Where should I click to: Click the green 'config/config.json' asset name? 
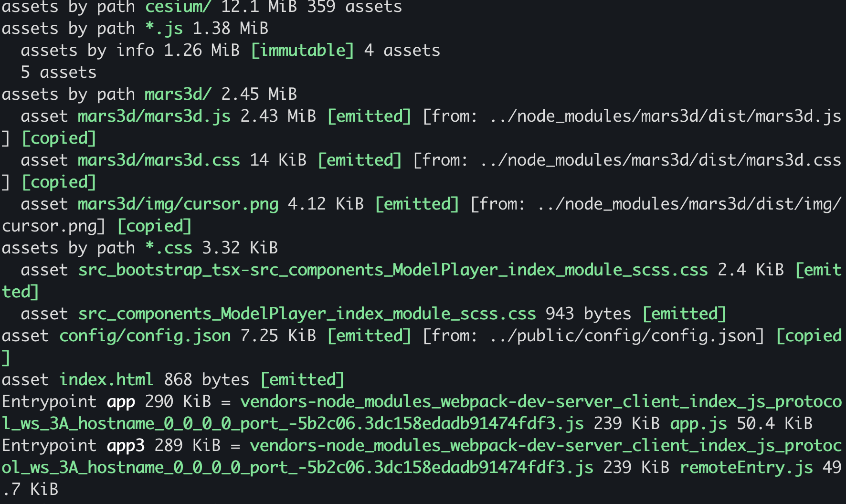(145, 336)
